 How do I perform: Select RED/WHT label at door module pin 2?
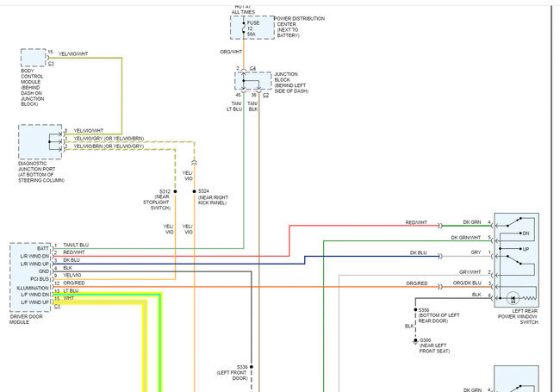pos(74,252)
